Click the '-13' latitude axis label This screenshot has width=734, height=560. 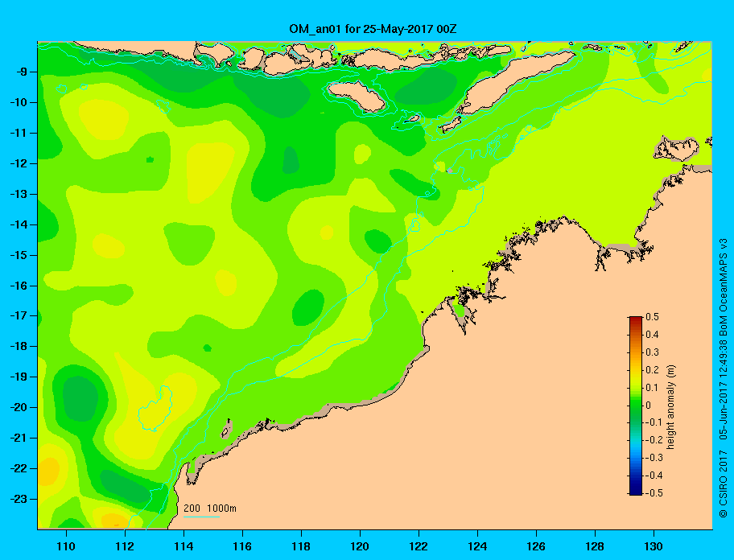coord(19,194)
